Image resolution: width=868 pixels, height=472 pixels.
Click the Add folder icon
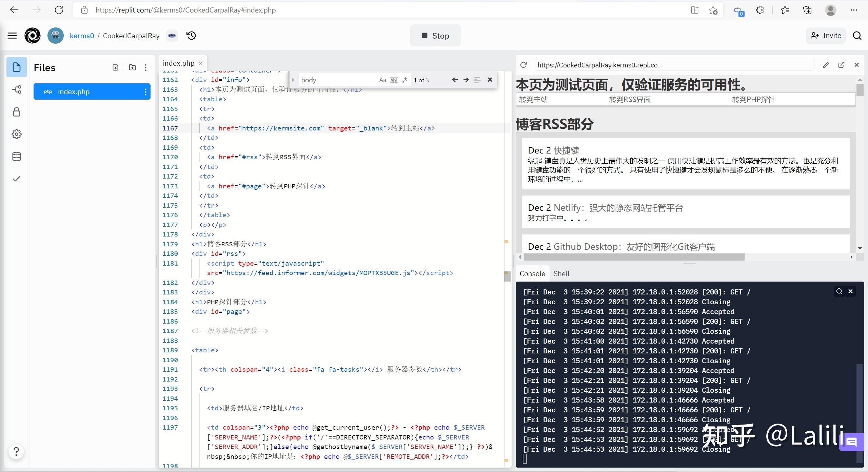pos(133,67)
